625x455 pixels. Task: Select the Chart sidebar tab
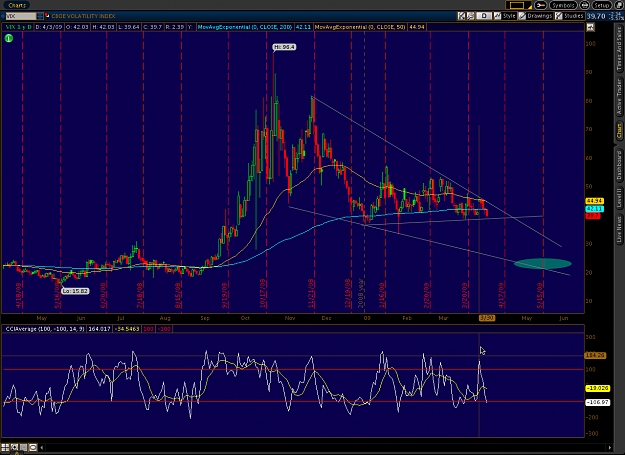point(619,131)
